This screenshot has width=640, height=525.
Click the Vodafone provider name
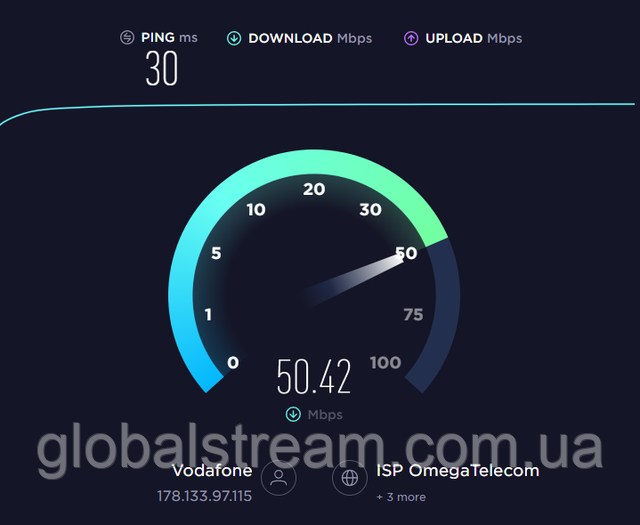click(x=212, y=471)
